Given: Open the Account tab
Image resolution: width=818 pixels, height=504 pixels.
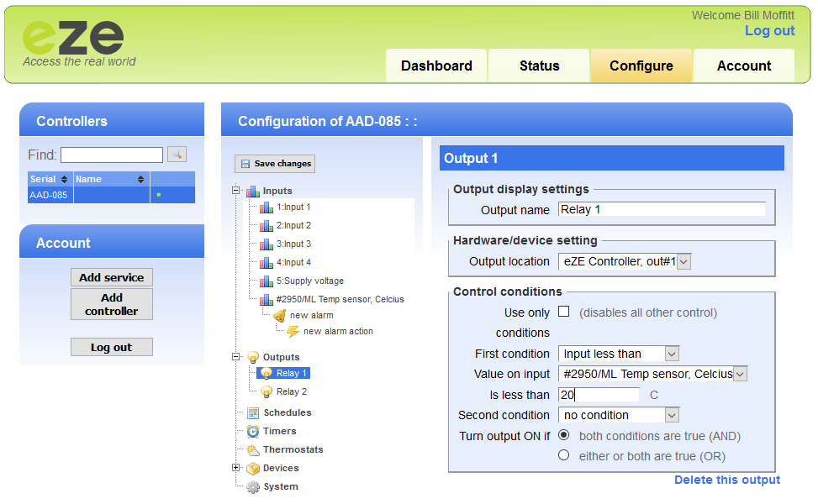Looking at the screenshot, I should tap(743, 66).
